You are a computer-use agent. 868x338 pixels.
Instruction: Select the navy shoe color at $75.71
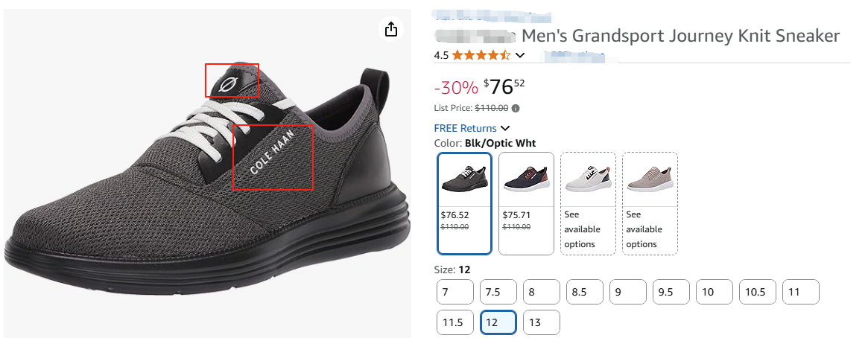point(526,203)
